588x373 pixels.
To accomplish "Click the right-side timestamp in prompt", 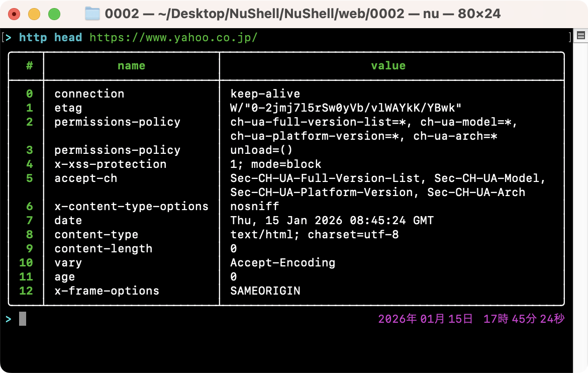I will click(x=471, y=319).
